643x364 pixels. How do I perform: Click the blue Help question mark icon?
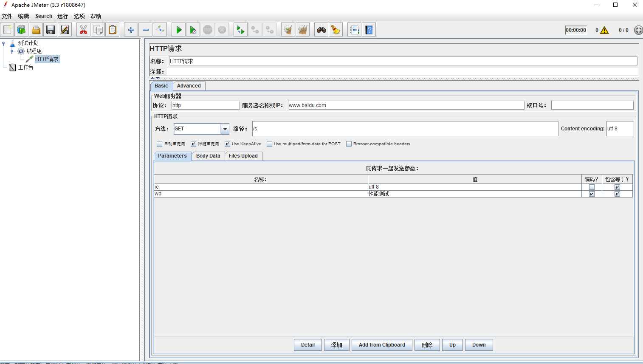[369, 30]
